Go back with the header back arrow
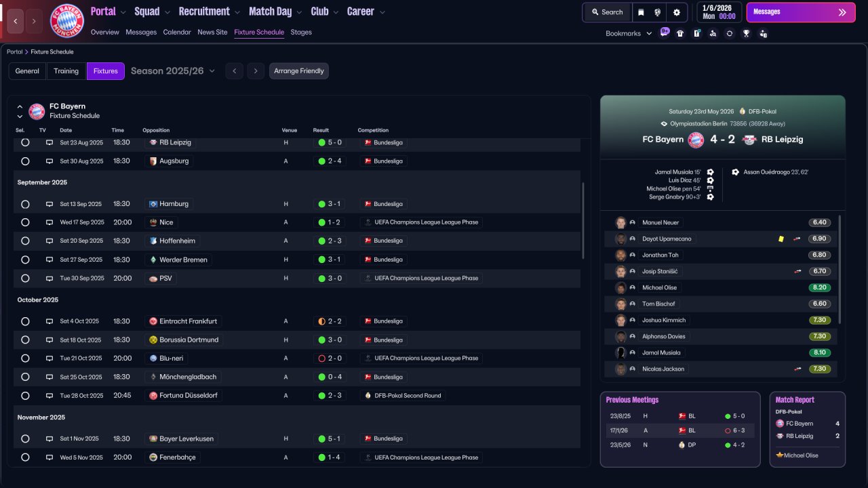The image size is (868, 488). click(x=16, y=21)
